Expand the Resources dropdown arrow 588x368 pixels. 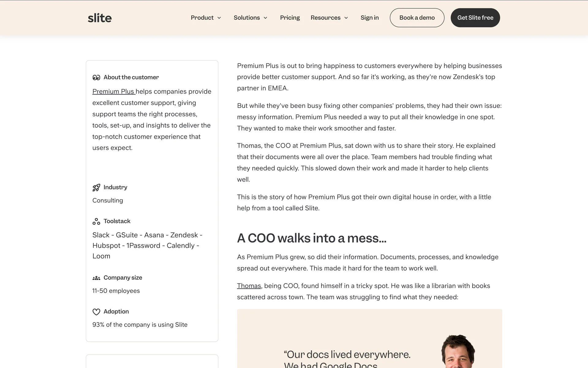[346, 18]
